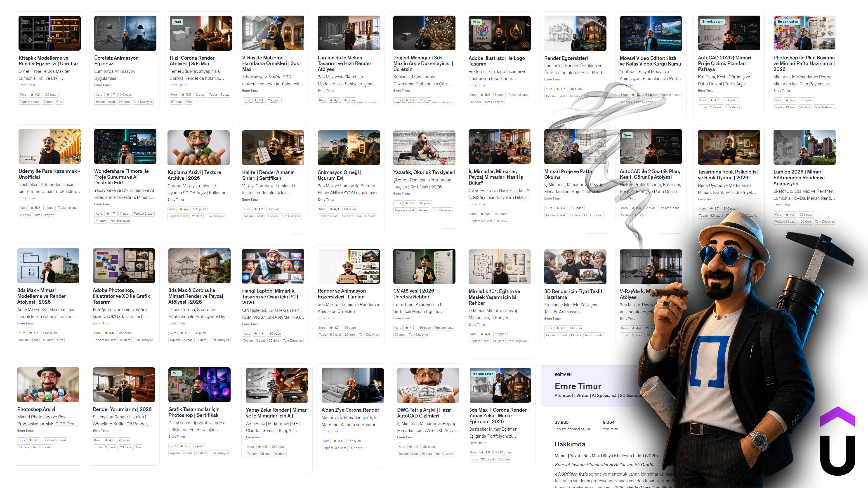
Task: Select the Hangi Laptop course thumbnail
Action: coord(273,266)
